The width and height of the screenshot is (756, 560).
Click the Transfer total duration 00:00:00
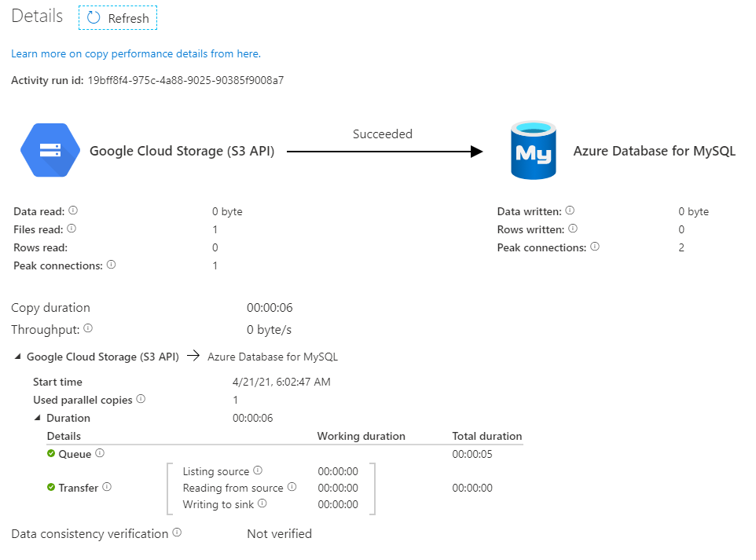472,488
